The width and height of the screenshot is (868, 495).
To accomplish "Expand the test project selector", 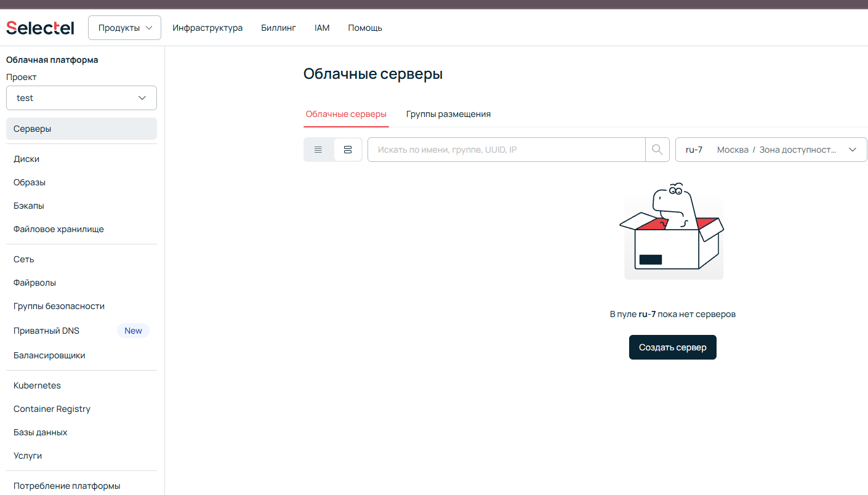I will [81, 98].
